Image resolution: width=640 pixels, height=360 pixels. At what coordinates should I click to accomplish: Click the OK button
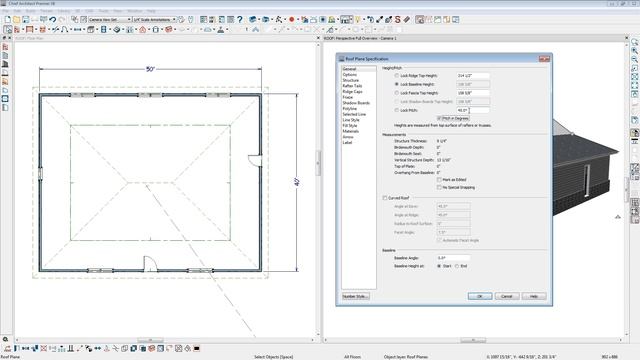480,296
